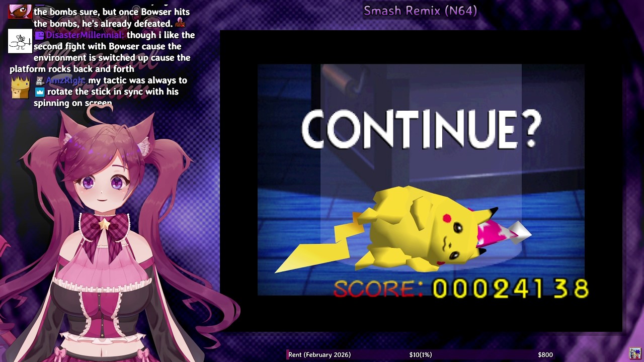Click the 'Rent (February 2026)' goal label
The width and height of the screenshot is (644, 362).
click(x=319, y=355)
